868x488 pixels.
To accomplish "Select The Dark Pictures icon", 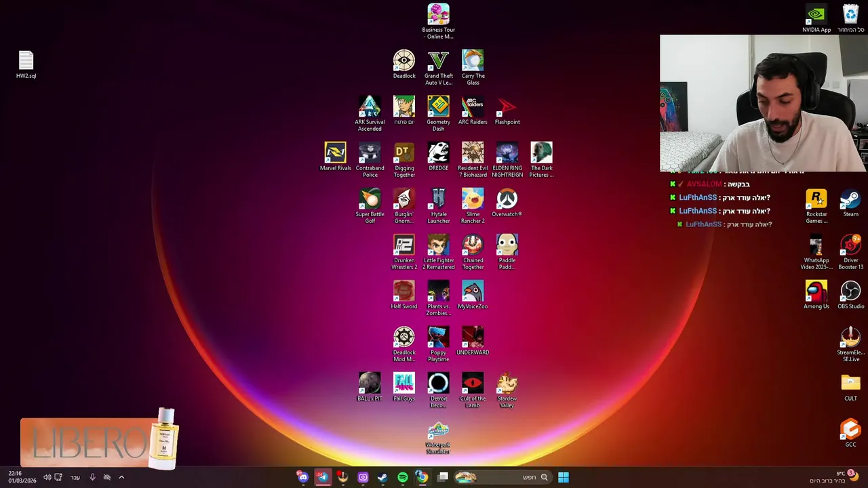I will (541, 159).
